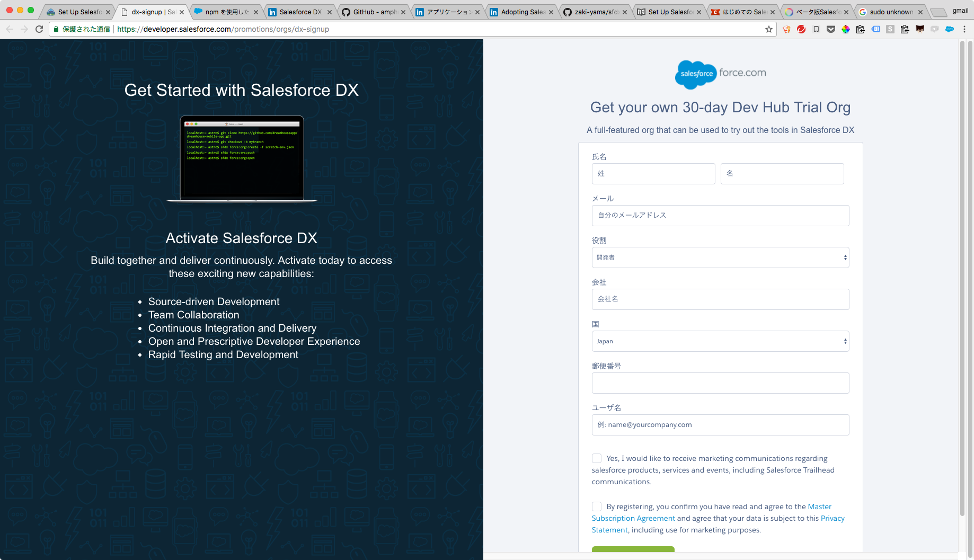The width and height of the screenshot is (974, 560).
Task: Click the ユーザ名 username field
Action: click(x=720, y=425)
